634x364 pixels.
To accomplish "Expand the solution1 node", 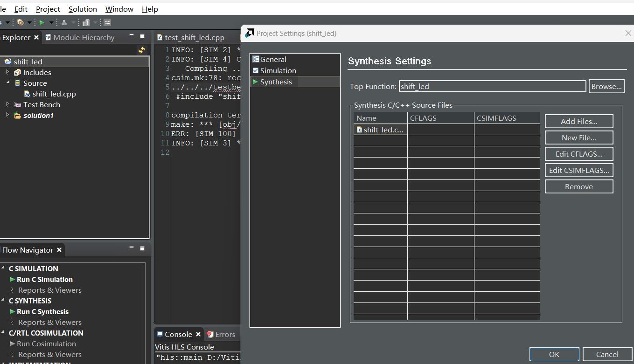I will click(7, 115).
